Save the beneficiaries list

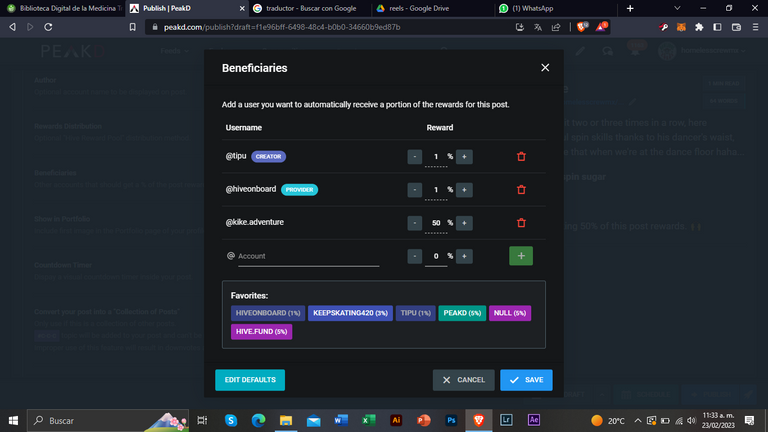526,380
